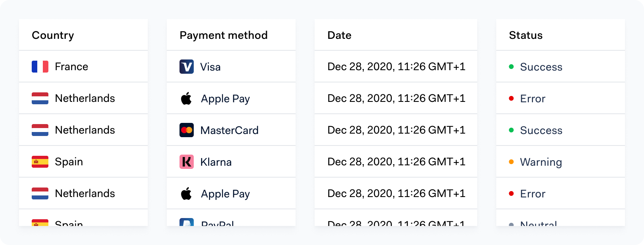The width and height of the screenshot is (644, 245).
Task: Click the Spain flag next to Spain
Action: click(x=40, y=162)
